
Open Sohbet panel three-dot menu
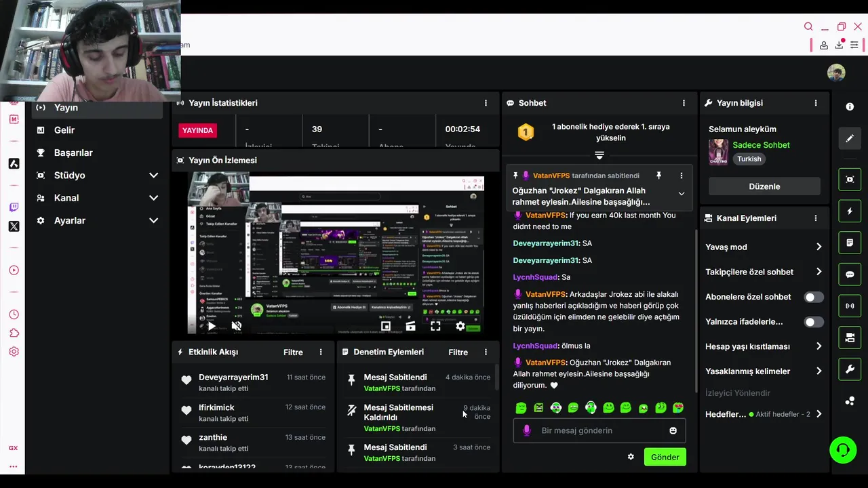[684, 103]
